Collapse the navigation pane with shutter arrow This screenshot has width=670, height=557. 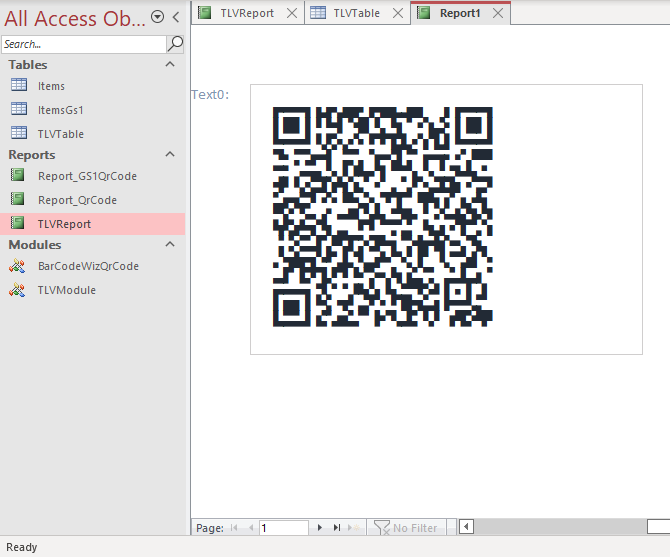pyautogui.click(x=176, y=17)
